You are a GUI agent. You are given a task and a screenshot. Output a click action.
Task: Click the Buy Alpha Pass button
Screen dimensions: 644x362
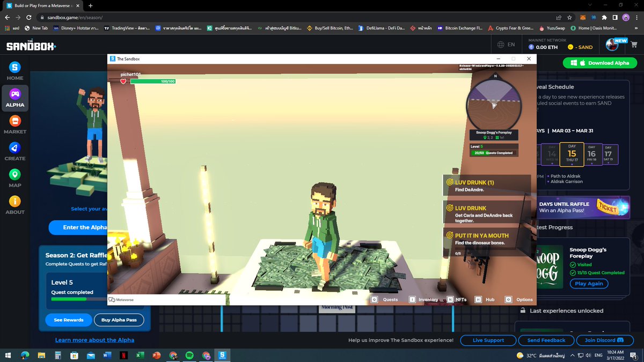coord(119,320)
